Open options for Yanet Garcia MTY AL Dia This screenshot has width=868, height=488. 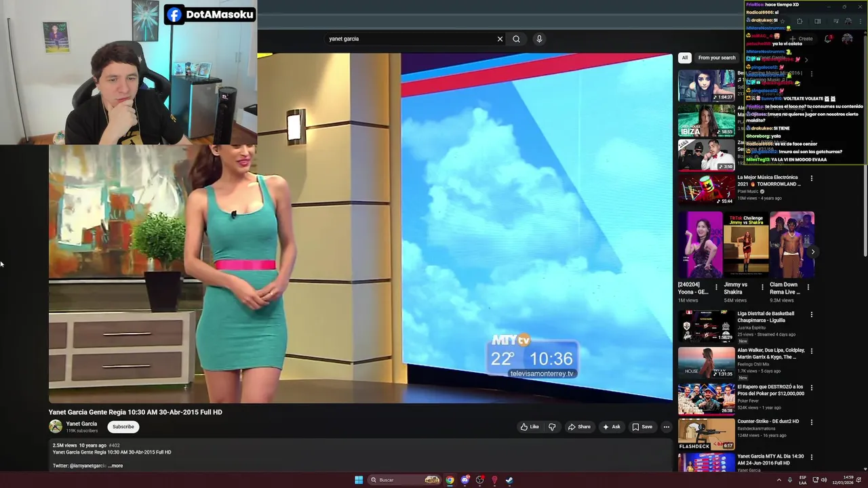click(812, 457)
